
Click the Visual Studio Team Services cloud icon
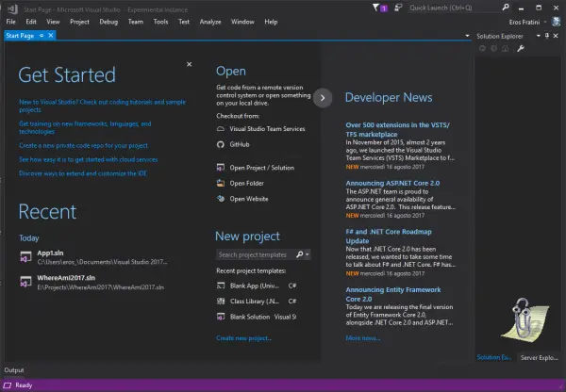221,129
